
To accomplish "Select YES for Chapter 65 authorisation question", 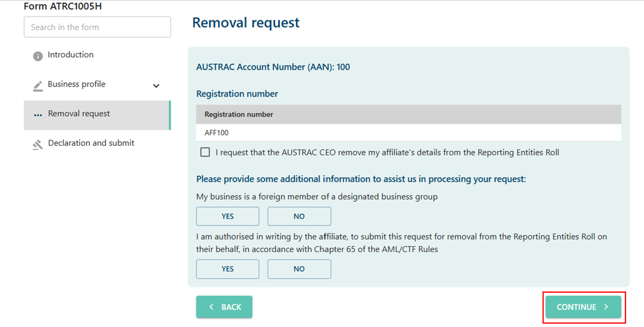I will 227,269.
